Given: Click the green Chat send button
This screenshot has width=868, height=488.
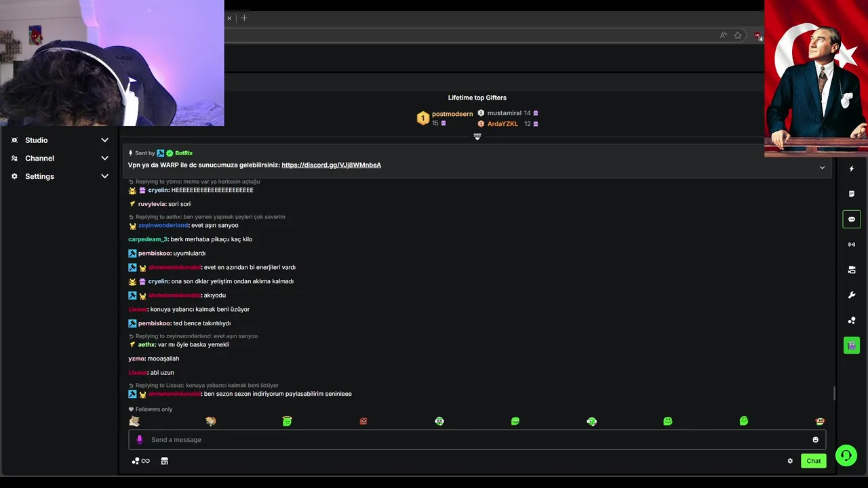Looking at the screenshot, I should (814, 461).
